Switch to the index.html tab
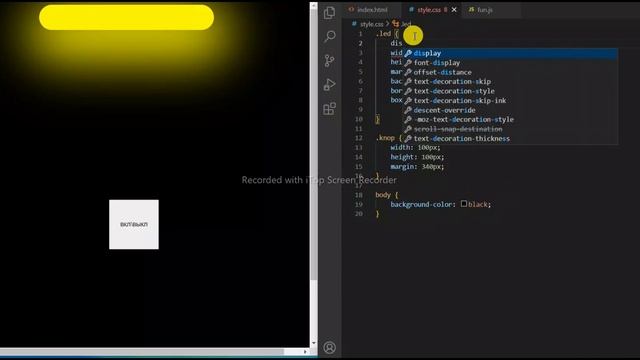Viewport: 640px width, 360px height. 371,9
